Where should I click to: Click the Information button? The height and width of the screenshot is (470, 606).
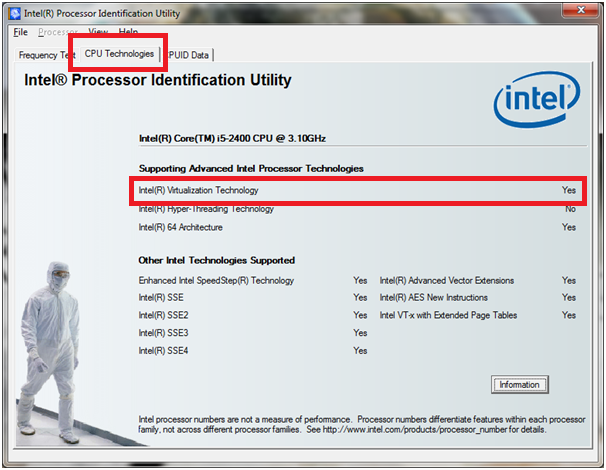pyautogui.click(x=519, y=385)
